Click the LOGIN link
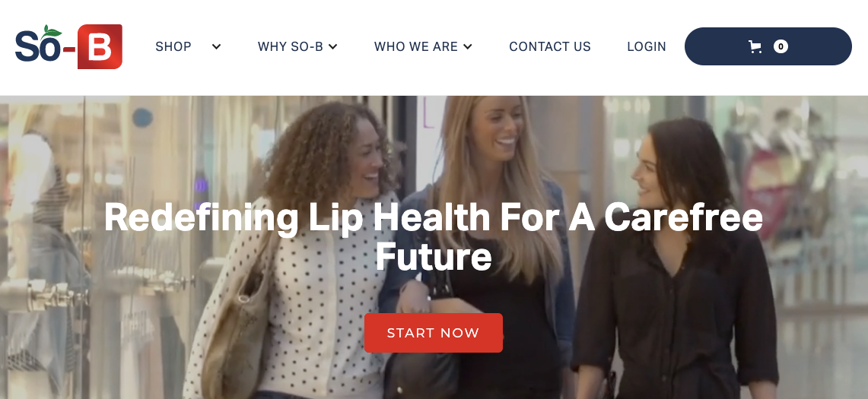 click(647, 46)
